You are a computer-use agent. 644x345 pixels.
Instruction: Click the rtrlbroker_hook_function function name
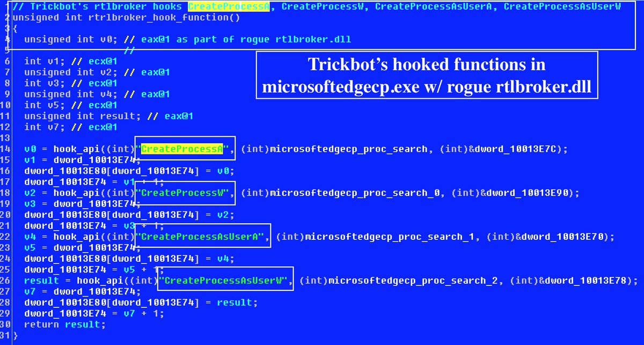point(154,18)
